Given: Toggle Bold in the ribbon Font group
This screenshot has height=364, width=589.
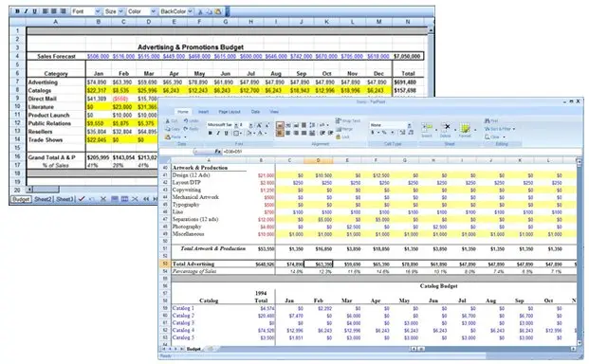Looking at the screenshot, I should point(210,134).
